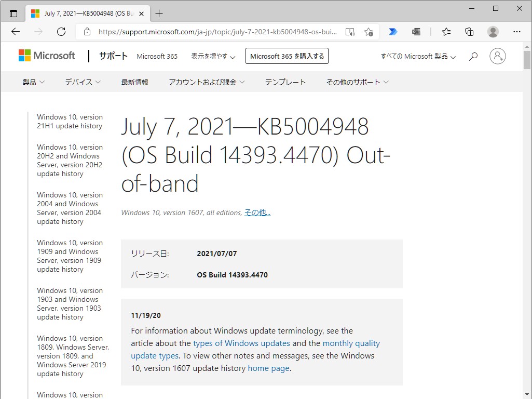The image size is (532, 399).
Task: Open version 1903 update history link
Action: [70, 304]
